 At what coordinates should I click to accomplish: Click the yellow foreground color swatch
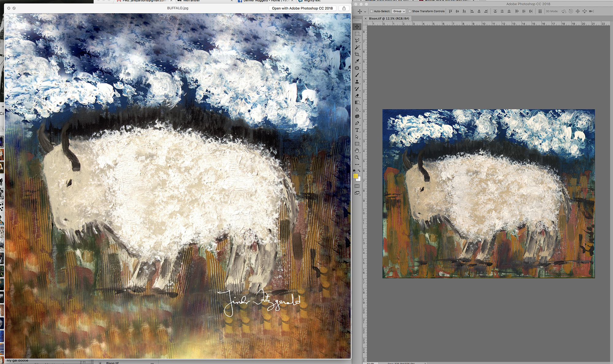[x=355, y=176]
